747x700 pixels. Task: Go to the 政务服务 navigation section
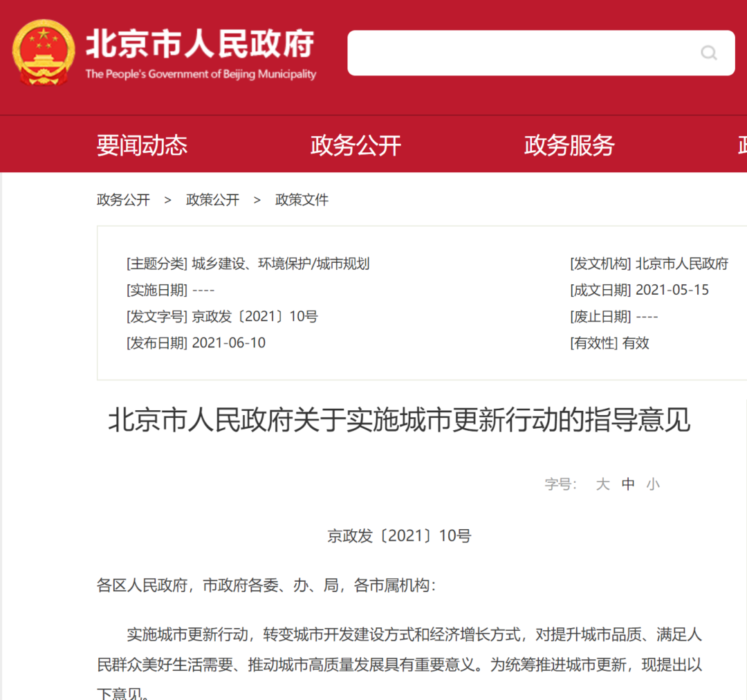coord(569,145)
